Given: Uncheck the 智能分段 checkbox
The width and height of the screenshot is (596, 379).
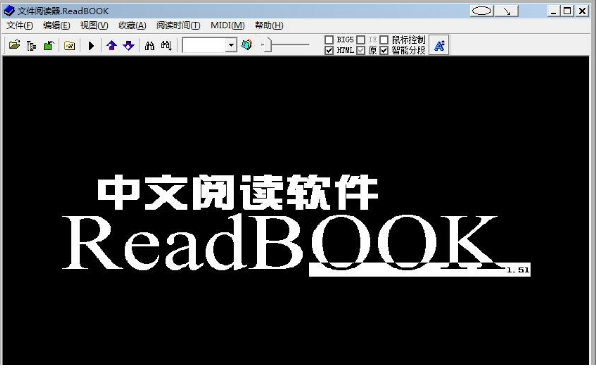Looking at the screenshot, I should pos(384,50).
